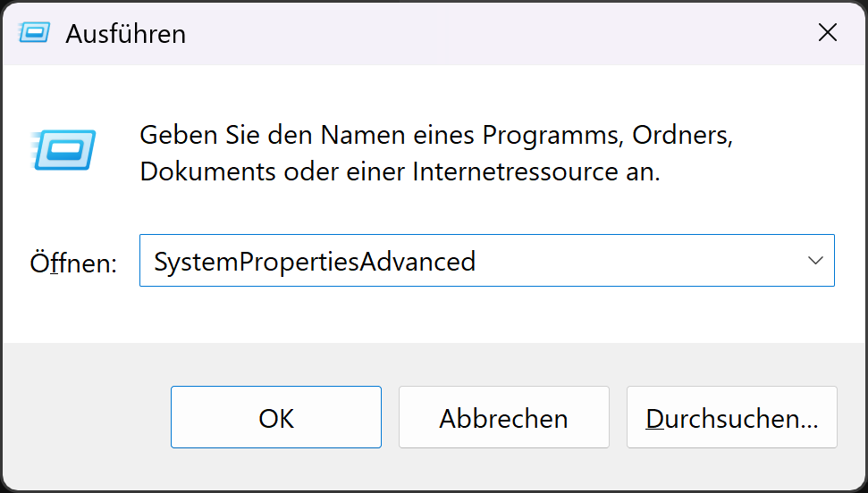
Task: Expand the Öffnen combo box history arrow
Action: pyautogui.click(x=814, y=261)
